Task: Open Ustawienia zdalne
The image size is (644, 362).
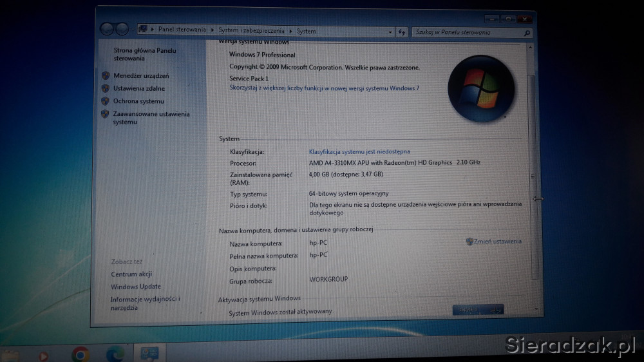Action: pos(139,88)
